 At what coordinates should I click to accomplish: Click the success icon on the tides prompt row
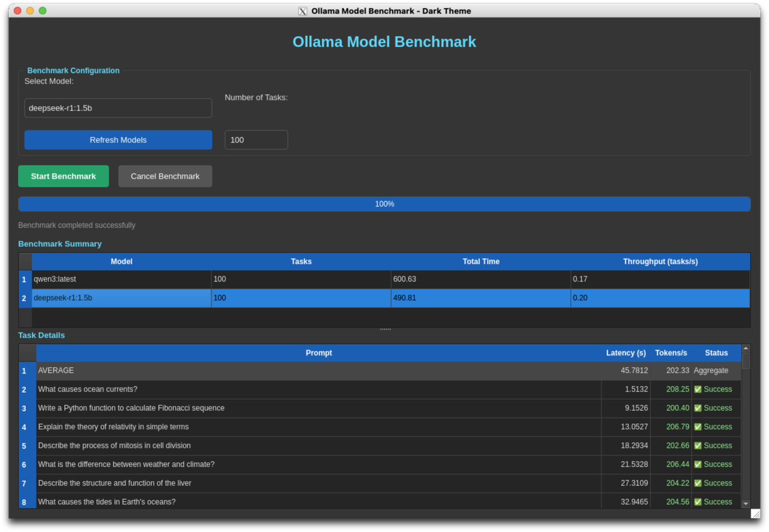[698, 501]
